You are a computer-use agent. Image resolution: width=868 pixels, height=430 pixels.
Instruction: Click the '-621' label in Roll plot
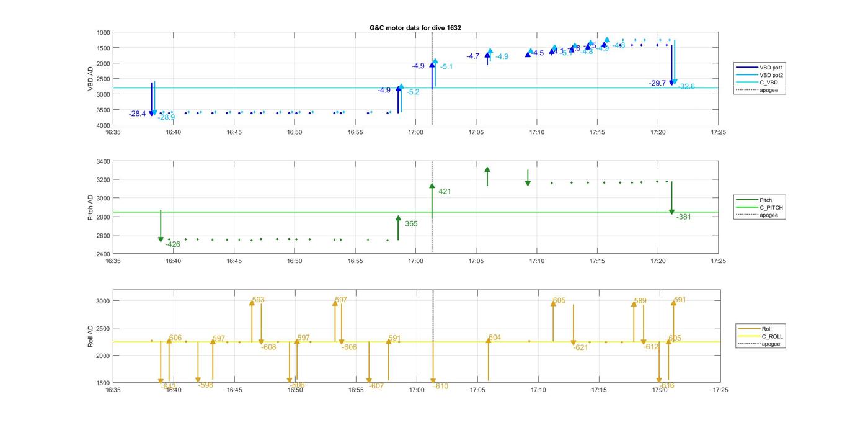point(580,348)
